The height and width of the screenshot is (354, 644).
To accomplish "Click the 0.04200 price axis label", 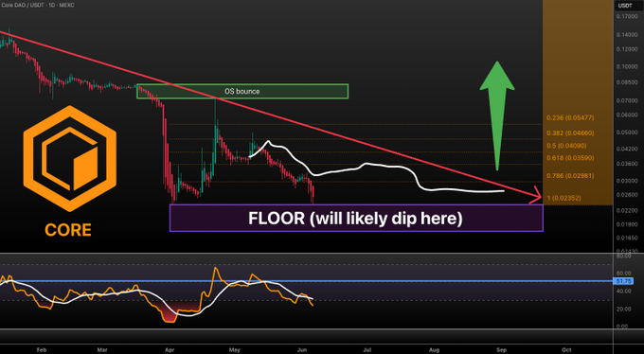I will tap(627, 149).
